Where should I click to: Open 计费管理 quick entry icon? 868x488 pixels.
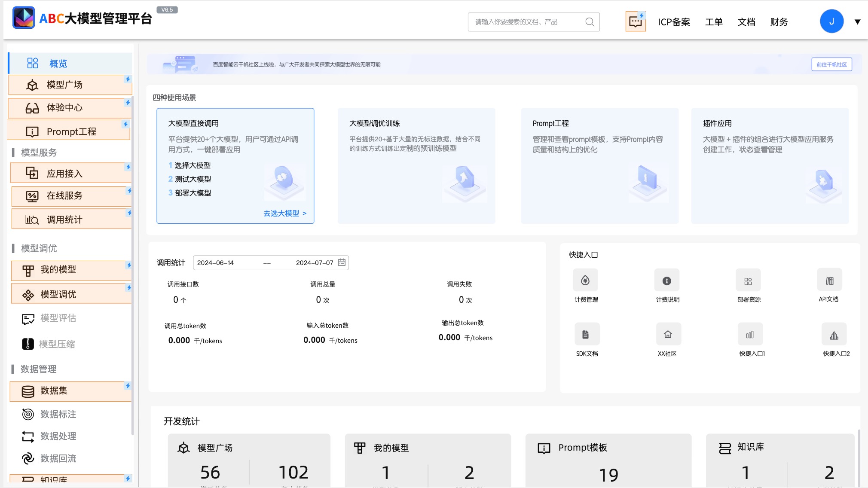point(585,281)
